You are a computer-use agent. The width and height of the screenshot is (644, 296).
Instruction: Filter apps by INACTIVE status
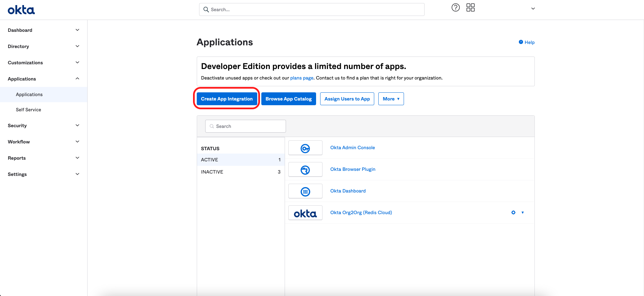(212, 172)
